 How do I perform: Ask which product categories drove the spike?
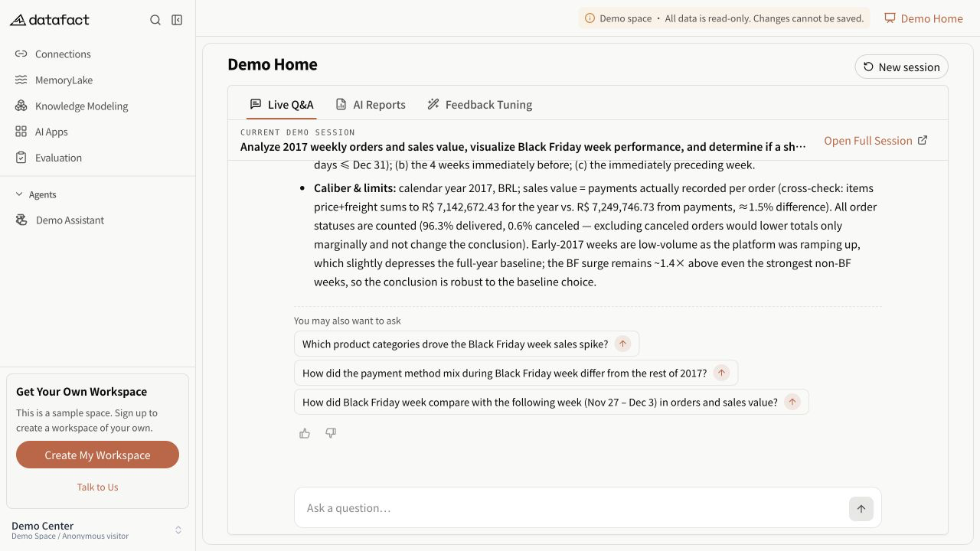(x=466, y=344)
